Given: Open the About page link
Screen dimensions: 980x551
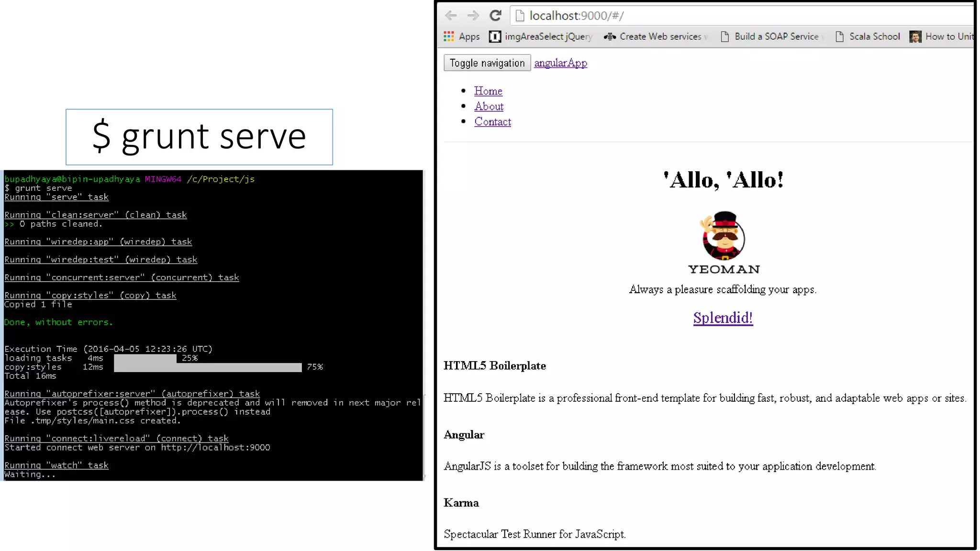Looking at the screenshot, I should coord(489,106).
